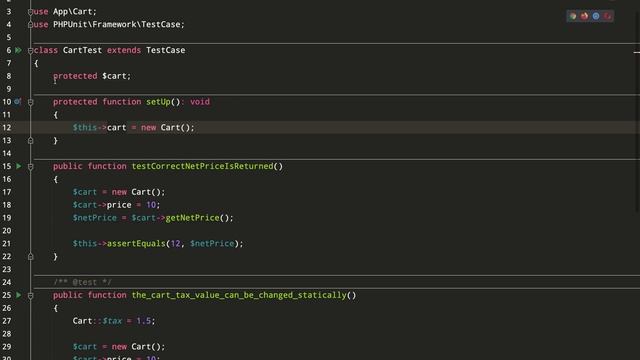This screenshot has width=640, height=360.
Task: Collapse the_cart_tax_value_can_be_changed_statically function
Action: (31, 295)
